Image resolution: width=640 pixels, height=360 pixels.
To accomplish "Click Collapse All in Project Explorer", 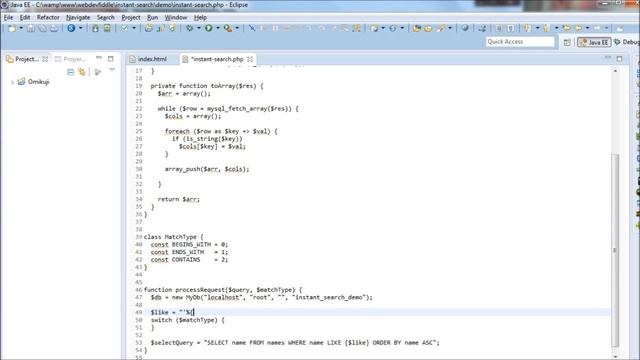I will pos(71,72).
